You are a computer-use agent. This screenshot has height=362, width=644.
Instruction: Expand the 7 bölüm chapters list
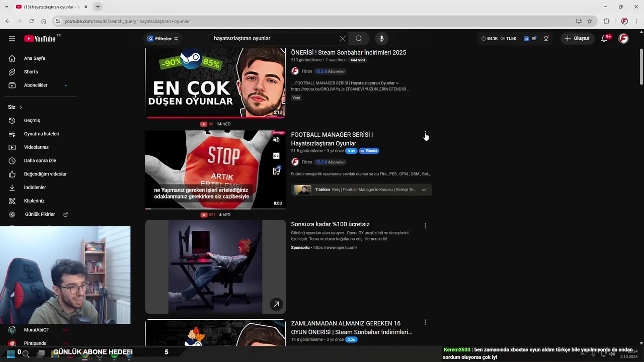424,190
